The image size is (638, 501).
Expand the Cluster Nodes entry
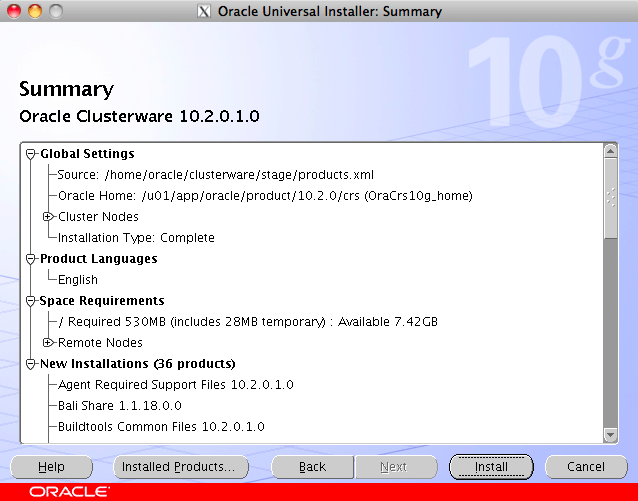pos(48,217)
